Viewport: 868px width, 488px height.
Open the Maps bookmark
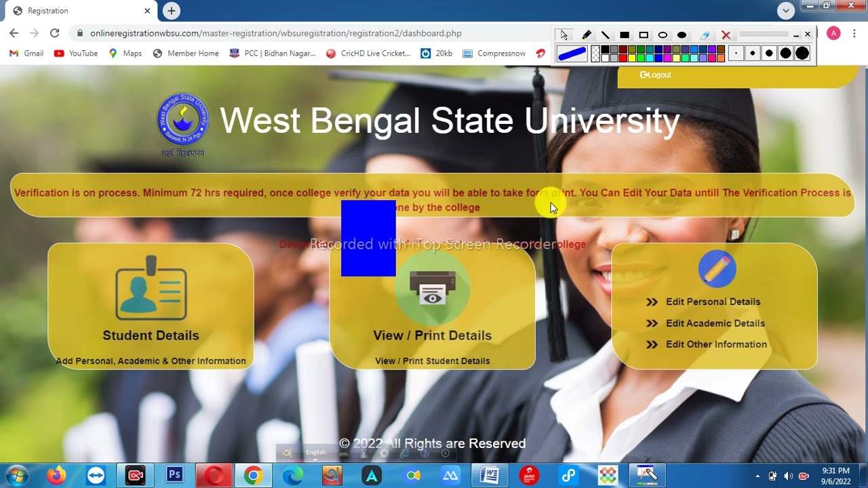coord(125,54)
